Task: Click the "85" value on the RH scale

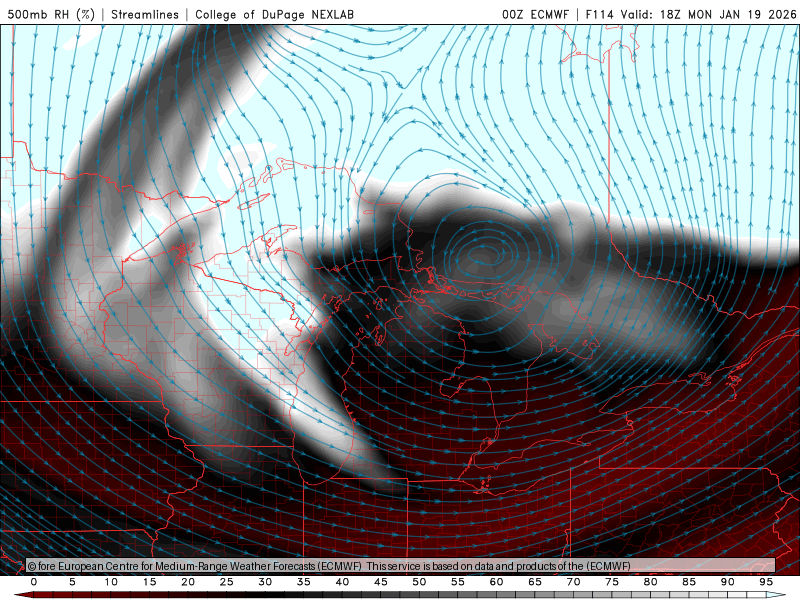Action: pyautogui.click(x=689, y=582)
